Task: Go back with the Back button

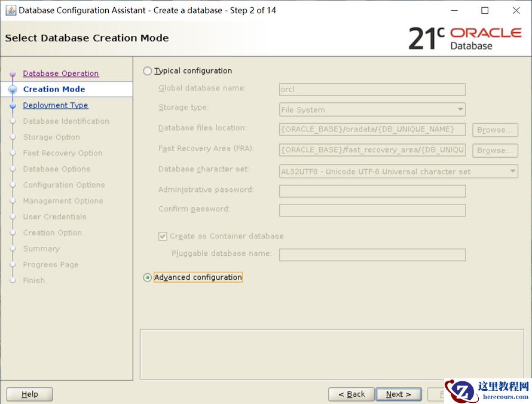Action: coord(351,394)
